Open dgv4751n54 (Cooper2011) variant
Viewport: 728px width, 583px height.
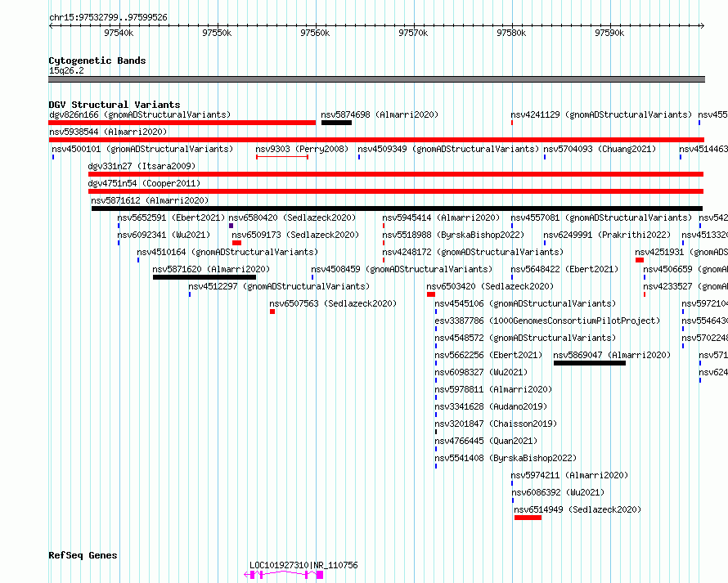tap(144, 183)
